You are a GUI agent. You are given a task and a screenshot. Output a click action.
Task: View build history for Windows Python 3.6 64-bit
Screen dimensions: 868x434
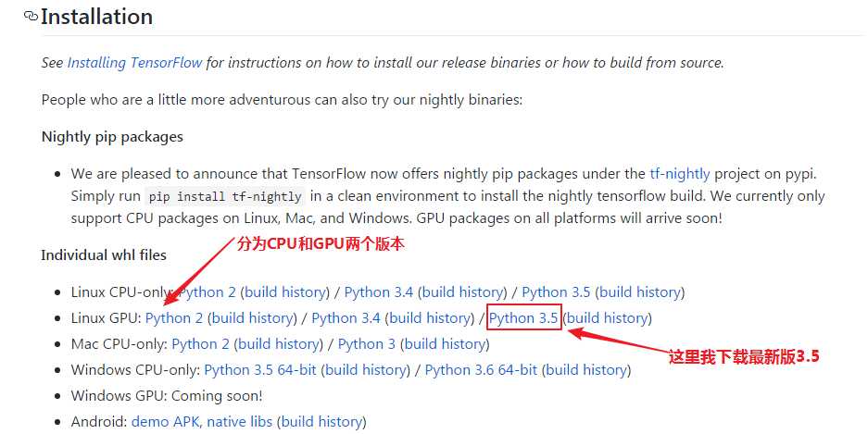click(x=585, y=369)
